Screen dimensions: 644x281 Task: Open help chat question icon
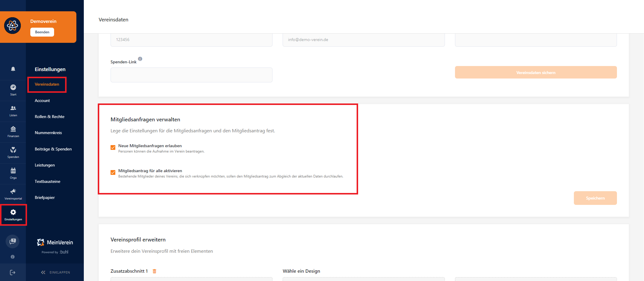pos(12,241)
